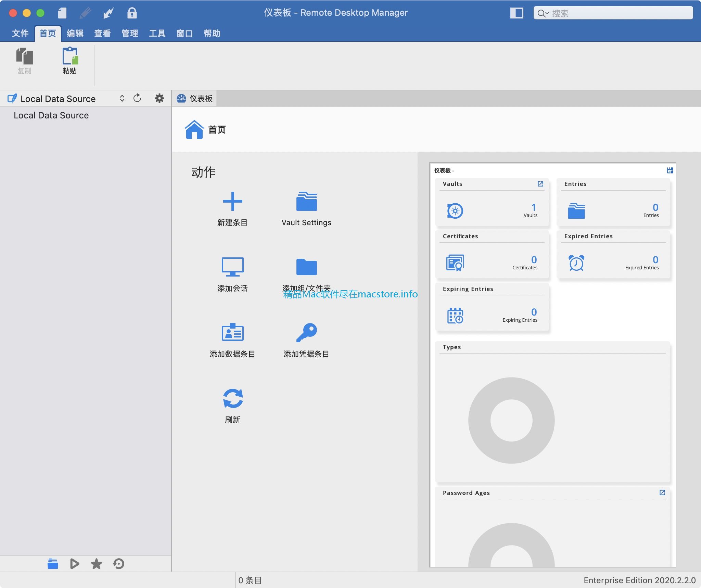Open the 文件 (File) menu
The image size is (701, 588).
(21, 33)
